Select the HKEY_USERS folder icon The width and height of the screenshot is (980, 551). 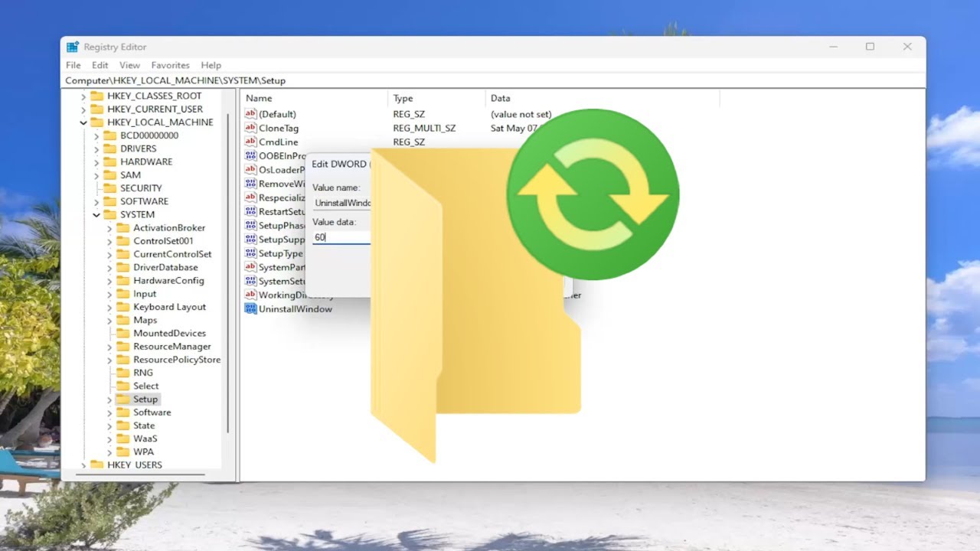[x=96, y=465]
